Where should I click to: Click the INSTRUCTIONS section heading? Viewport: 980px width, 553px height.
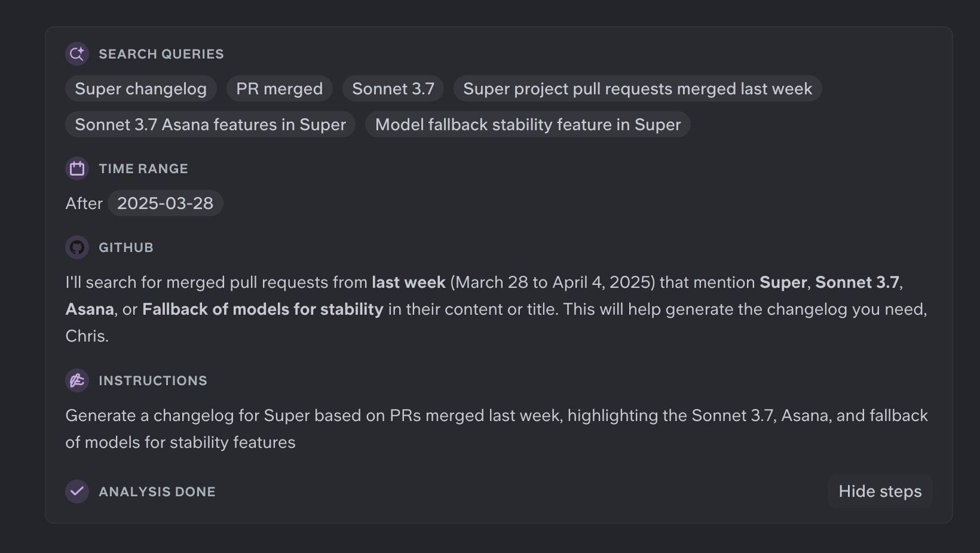(x=152, y=381)
